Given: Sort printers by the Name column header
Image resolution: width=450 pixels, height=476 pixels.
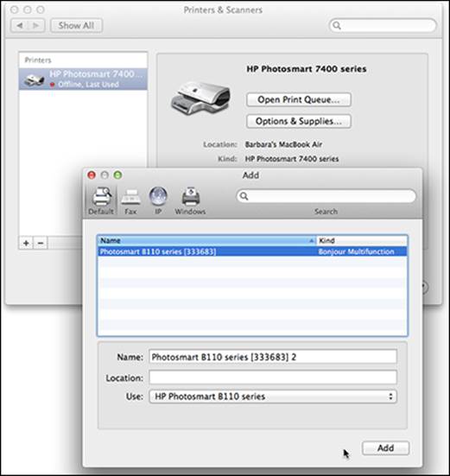Looking at the screenshot, I should tap(206, 240).
